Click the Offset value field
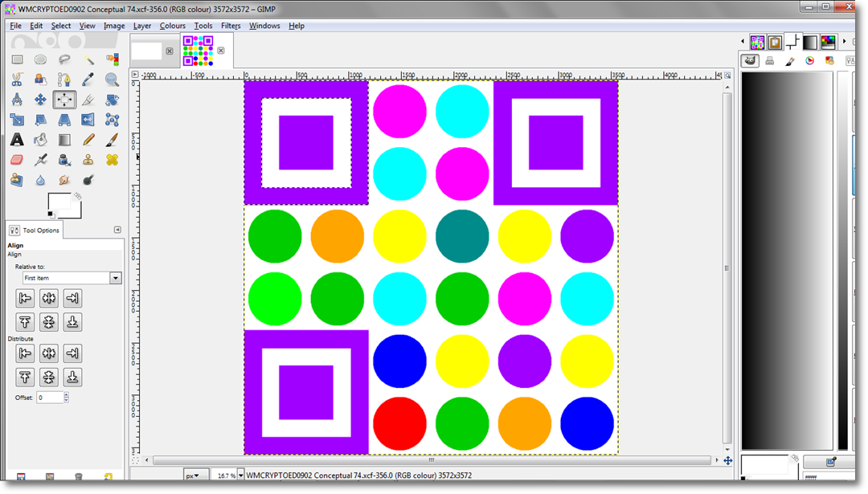This screenshot has height=494, width=868. pyautogui.click(x=50, y=397)
